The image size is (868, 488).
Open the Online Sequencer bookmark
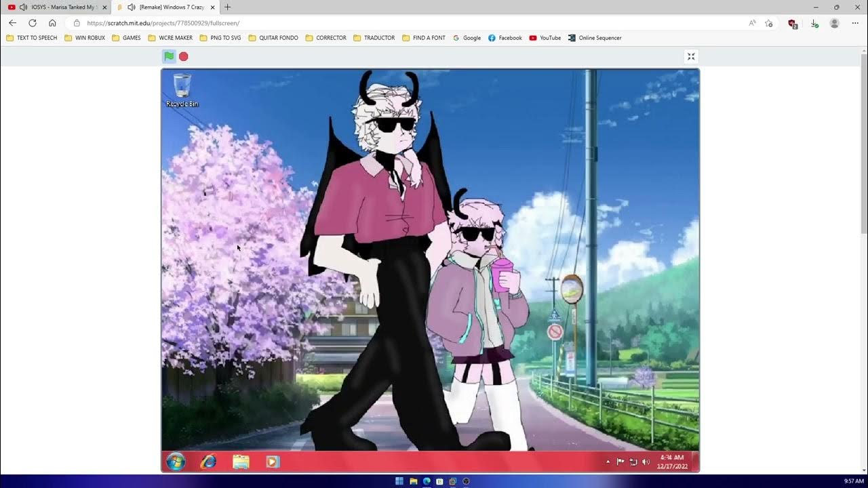[595, 38]
